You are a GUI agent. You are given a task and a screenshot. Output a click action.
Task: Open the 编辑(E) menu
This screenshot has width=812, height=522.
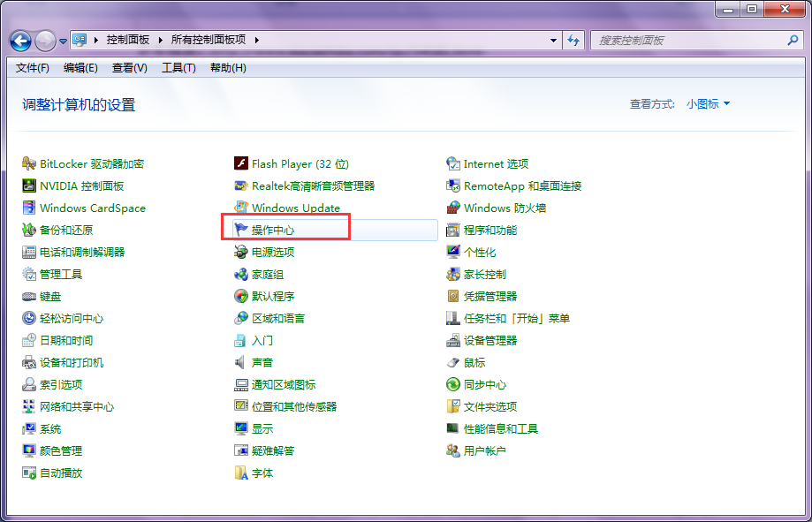(80, 68)
